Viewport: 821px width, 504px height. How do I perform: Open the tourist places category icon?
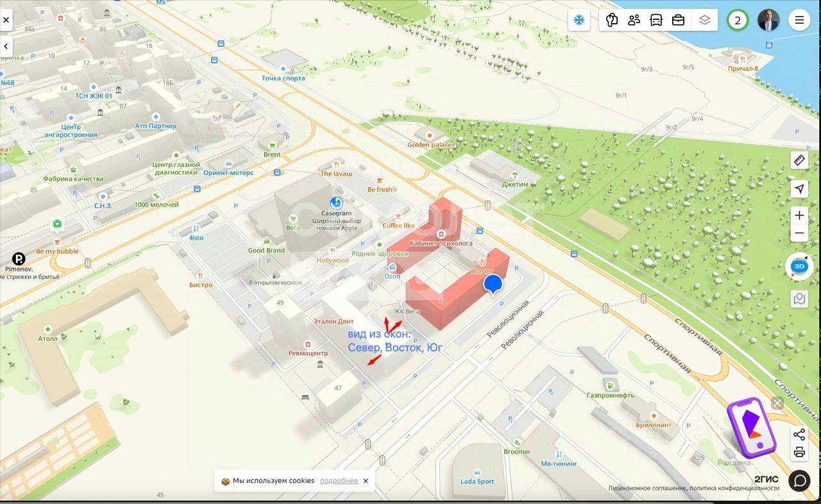(x=612, y=20)
